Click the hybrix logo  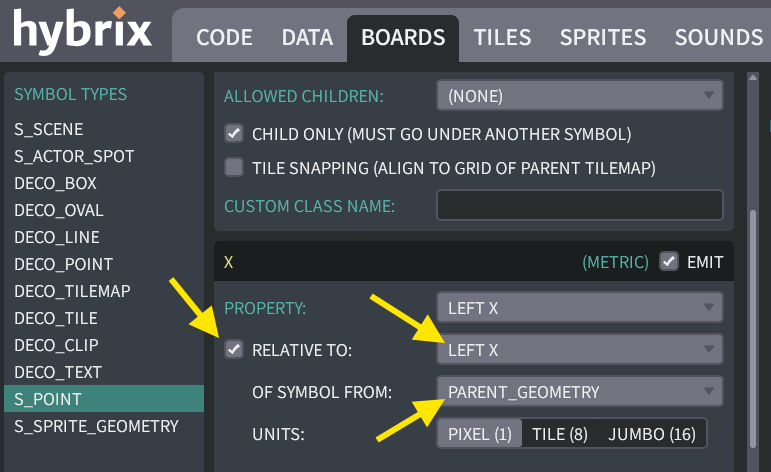click(x=82, y=32)
